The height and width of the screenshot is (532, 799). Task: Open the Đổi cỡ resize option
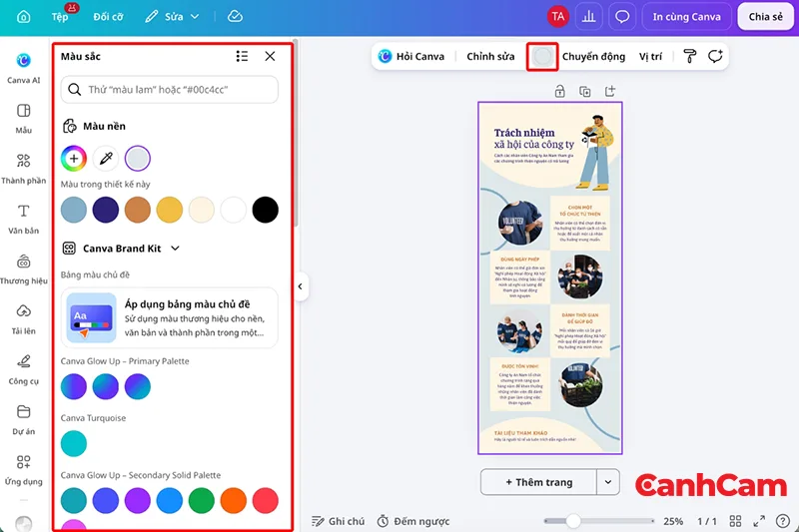108,17
